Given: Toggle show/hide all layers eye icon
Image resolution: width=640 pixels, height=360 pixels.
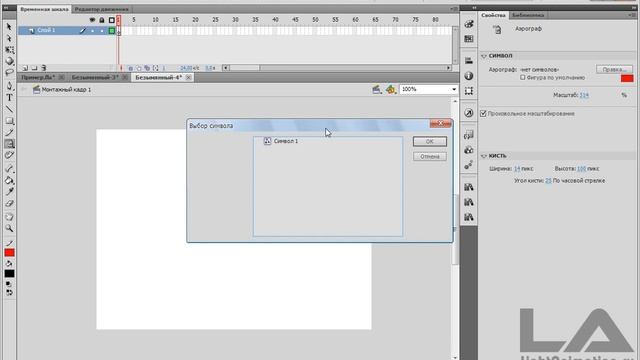Looking at the screenshot, I should (92, 20).
